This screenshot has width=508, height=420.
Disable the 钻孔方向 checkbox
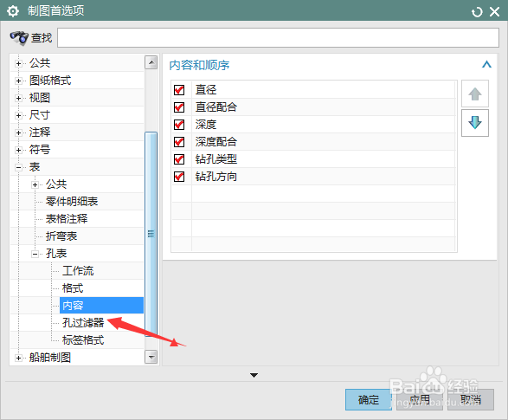[x=179, y=177]
